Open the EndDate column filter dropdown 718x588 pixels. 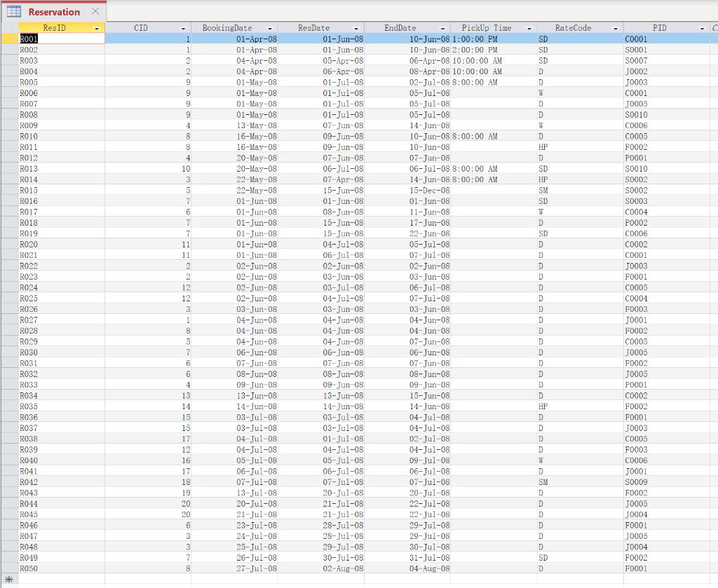pyautogui.click(x=443, y=28)
